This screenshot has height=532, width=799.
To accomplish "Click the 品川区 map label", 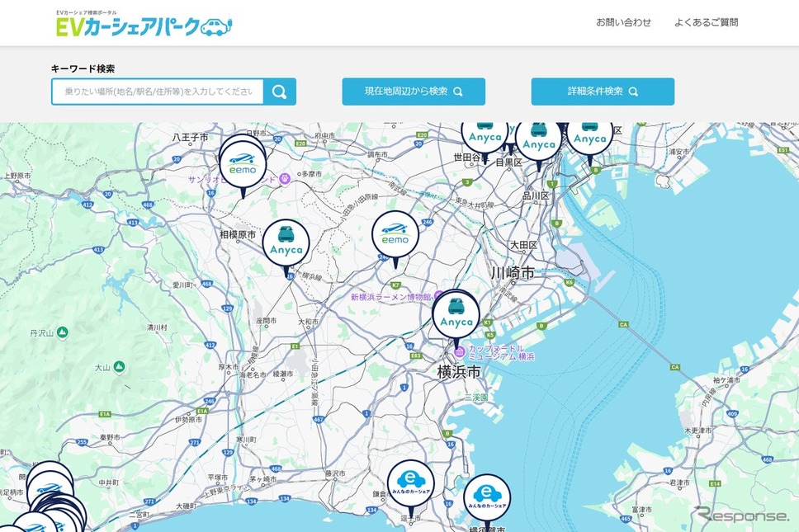I will (536, 195).
